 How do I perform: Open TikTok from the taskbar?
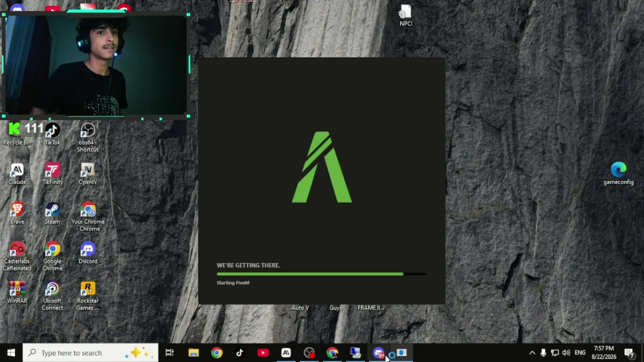239,353
